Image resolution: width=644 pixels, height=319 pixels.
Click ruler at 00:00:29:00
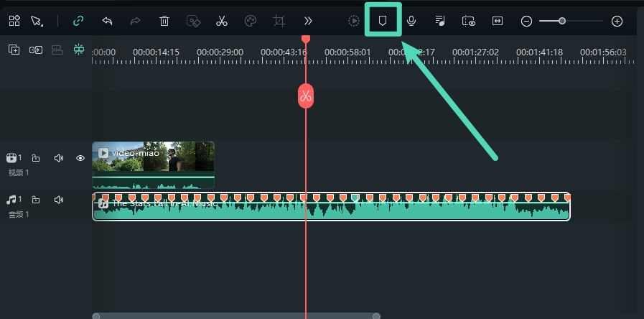coord(220,52)
